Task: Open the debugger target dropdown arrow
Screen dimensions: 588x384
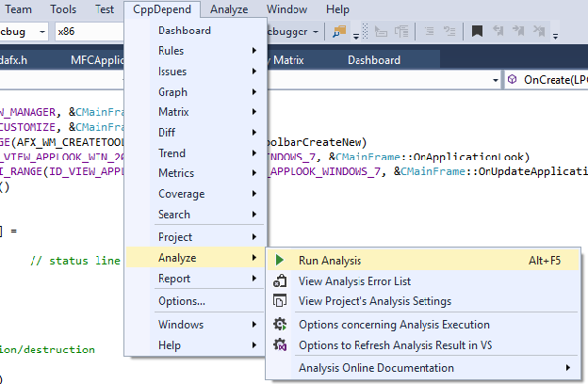Action: [x=316, y=32]
